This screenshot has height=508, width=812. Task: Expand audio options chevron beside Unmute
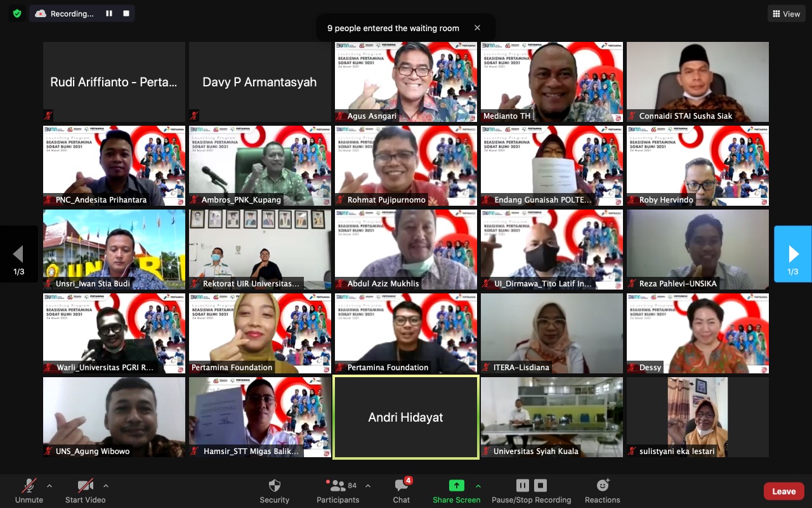(49, 486)
